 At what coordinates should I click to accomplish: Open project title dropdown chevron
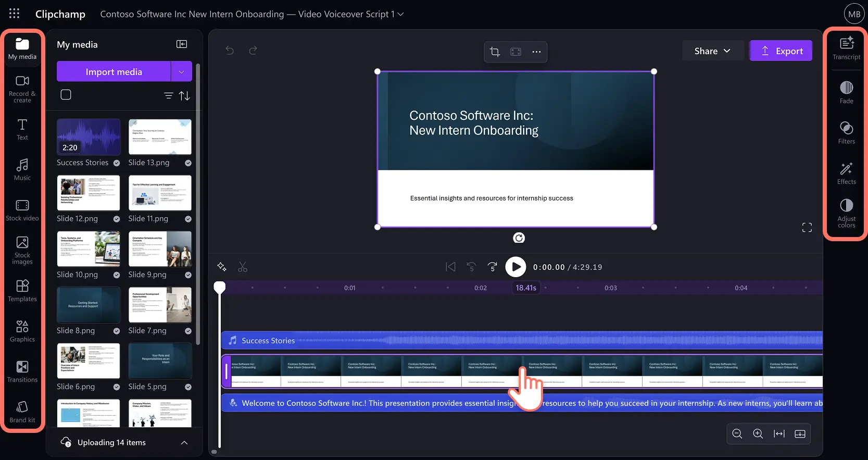pyautogui.click(x=401, y=14)
